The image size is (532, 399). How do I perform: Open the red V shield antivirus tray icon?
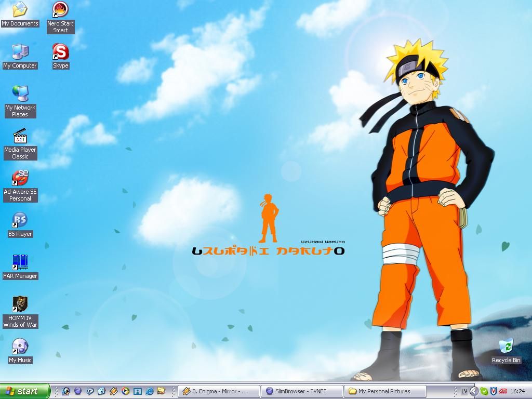click(x=494, y=391)
